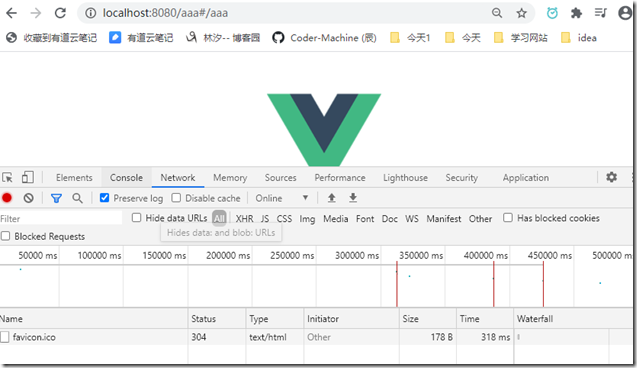The image size is (637, 368).
Task: Click the address bar URL localhost:8080/aaa#/aaa
Action: click(165, 13)
